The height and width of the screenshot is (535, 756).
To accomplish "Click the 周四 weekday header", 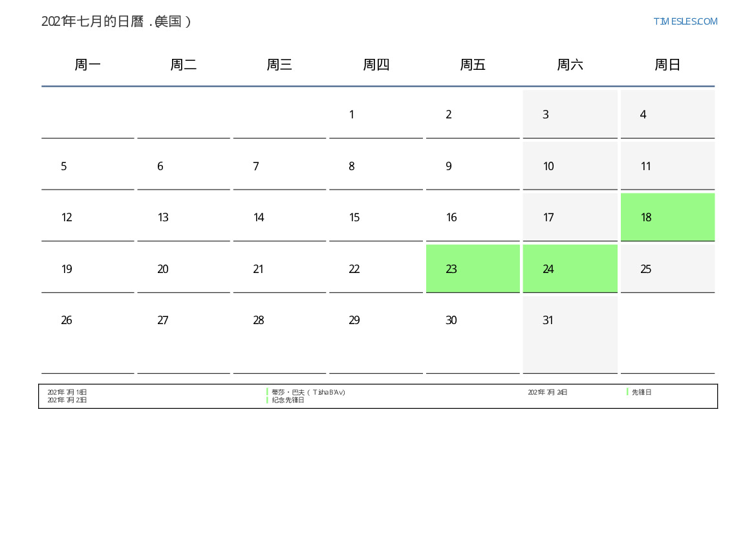I will click(x=376, y=65).
